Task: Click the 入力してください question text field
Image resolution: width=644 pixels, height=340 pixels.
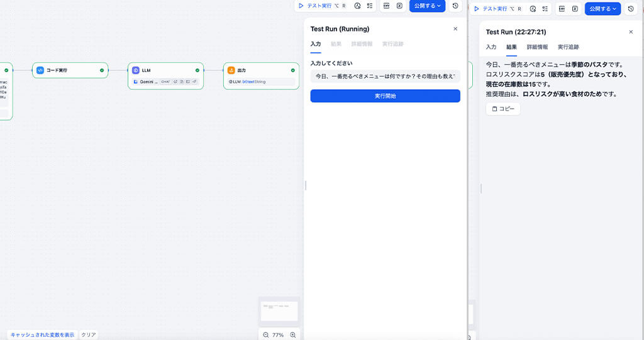Action: click(x=385, y=77)
